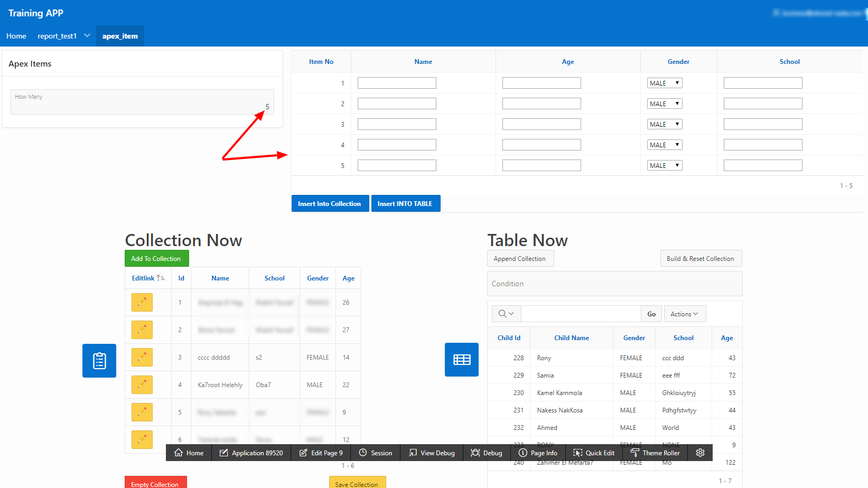Image resolution: width=868 pixels, height=488 pixels.
Task: Focus the How Many input field
Action: tap(142, 102)
